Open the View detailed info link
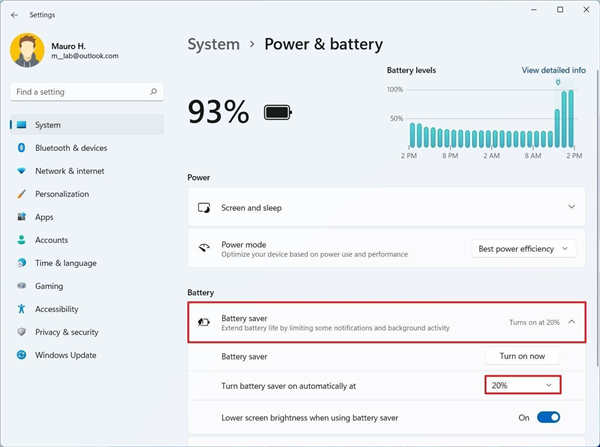Image resolution: width=600 pixels, height=447 pixels. pyautogui.click(x=553, y=71)
